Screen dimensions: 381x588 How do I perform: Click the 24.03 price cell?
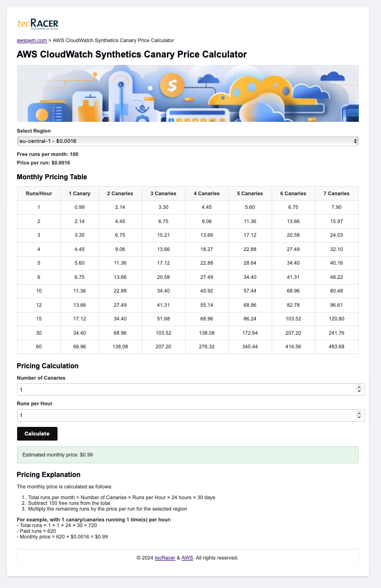coord(337,235)
